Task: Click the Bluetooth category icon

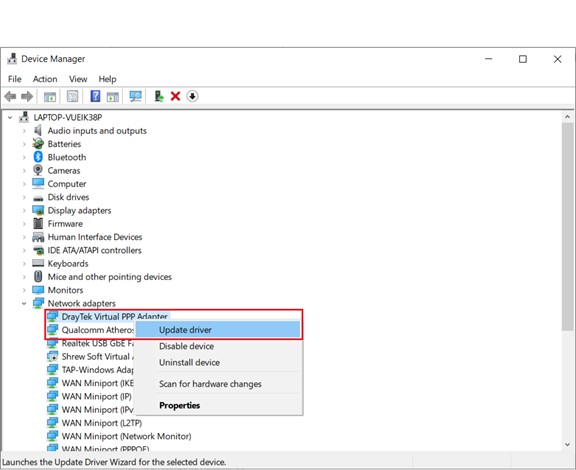Action: pos(38,157)
